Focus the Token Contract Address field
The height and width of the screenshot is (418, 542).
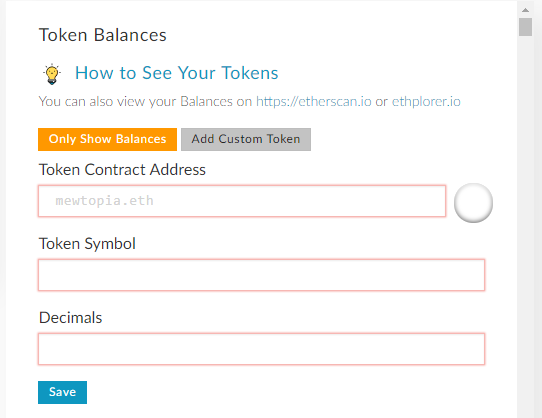[242, 201]
